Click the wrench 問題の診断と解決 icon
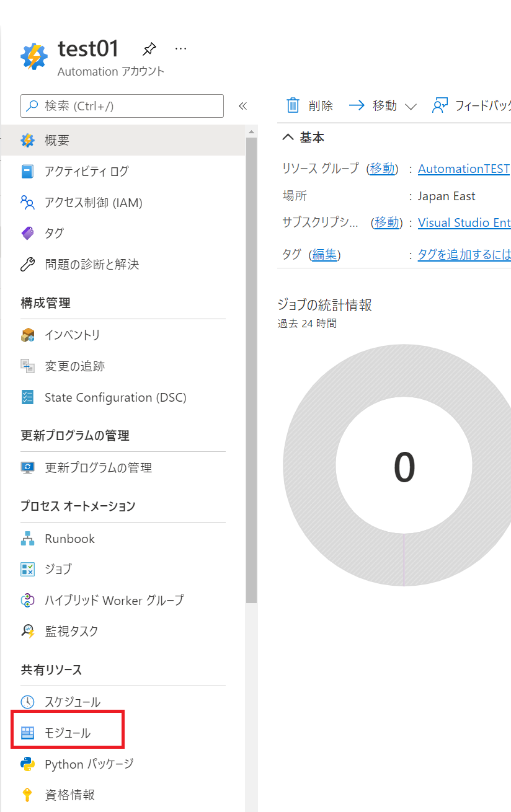Viewport: 511px width, 812px height. click(x=28, y=265)
